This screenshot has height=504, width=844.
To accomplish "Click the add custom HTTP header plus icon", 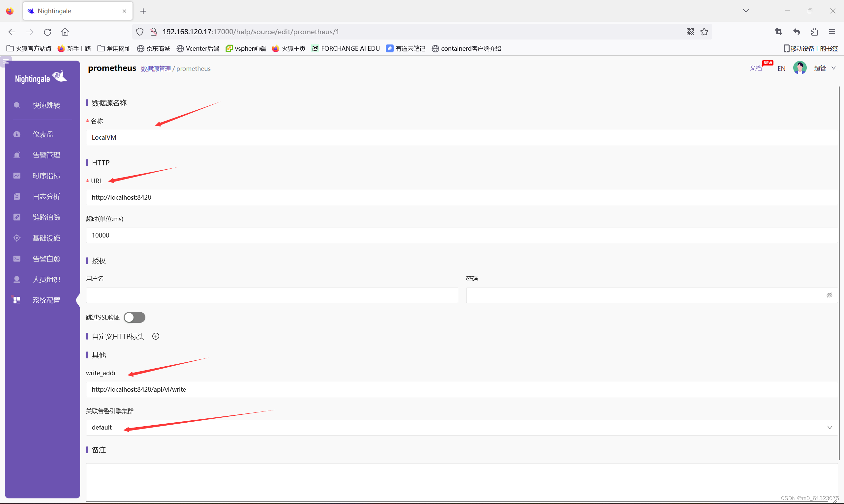I will coord(156,336).
